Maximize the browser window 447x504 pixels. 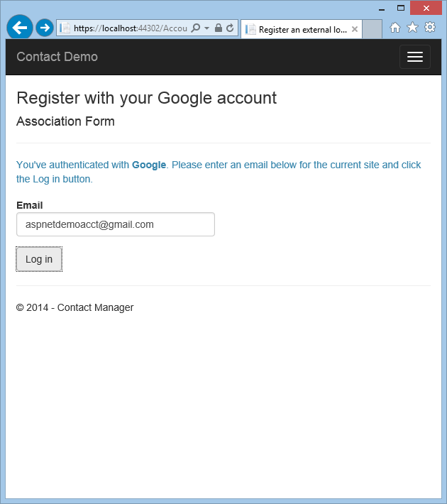[401, 8]
